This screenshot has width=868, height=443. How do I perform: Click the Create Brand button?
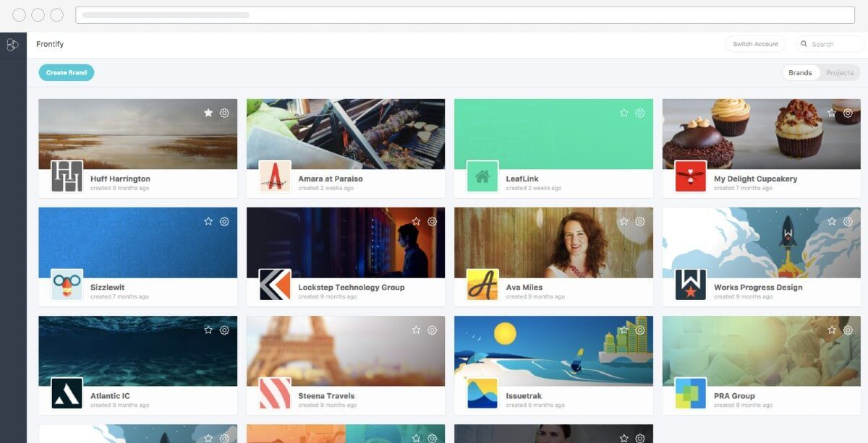tap(67, 72)
